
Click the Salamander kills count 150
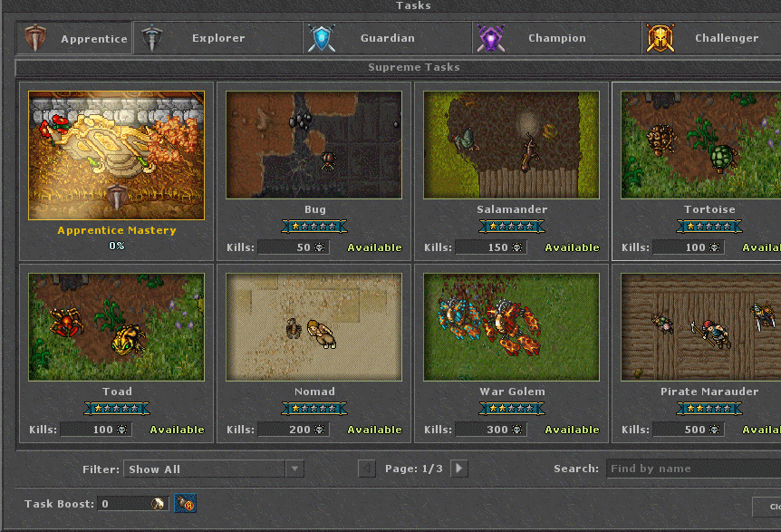click(497, 247)
